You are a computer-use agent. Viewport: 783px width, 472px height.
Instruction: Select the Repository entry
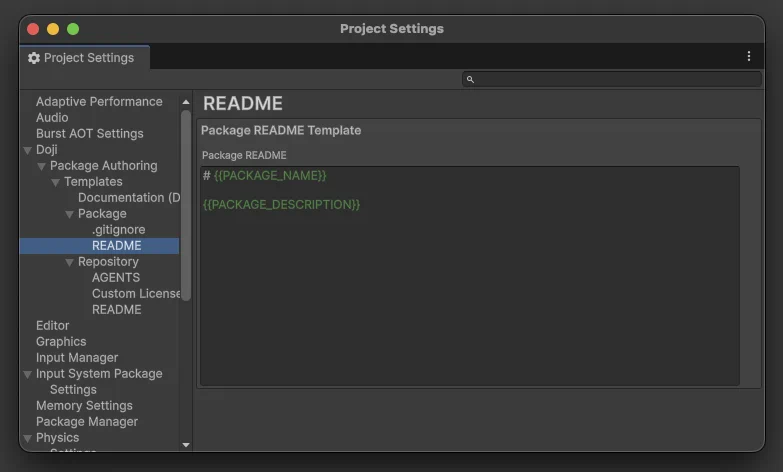click(x=108, y=261)
